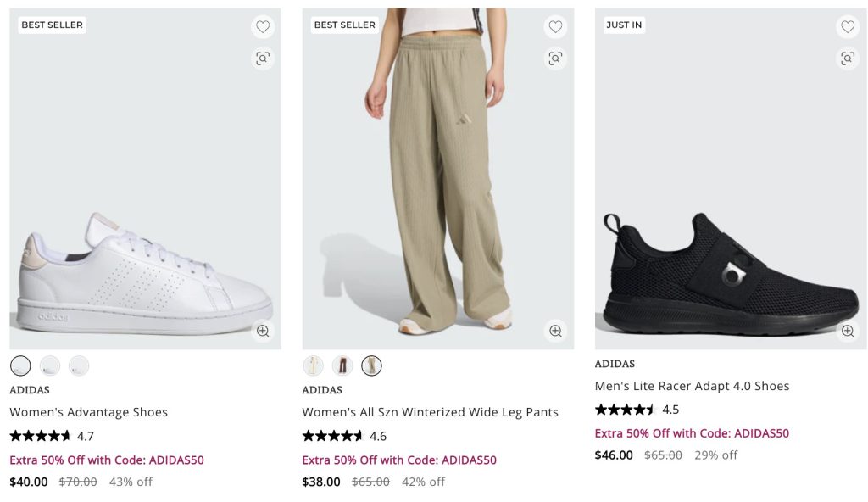The width and height of the screenshot is (868, 502).
Task: Choose the cream color swatch for pants
Action: (314, 365)
